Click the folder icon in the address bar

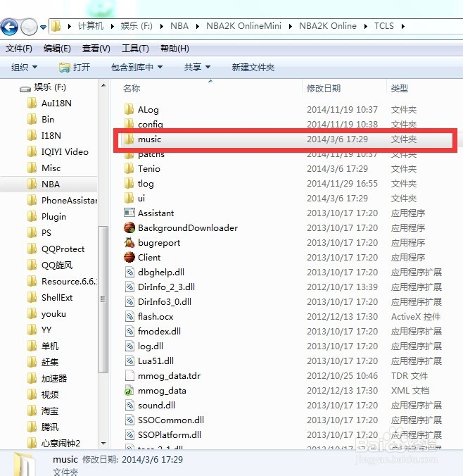56,26
